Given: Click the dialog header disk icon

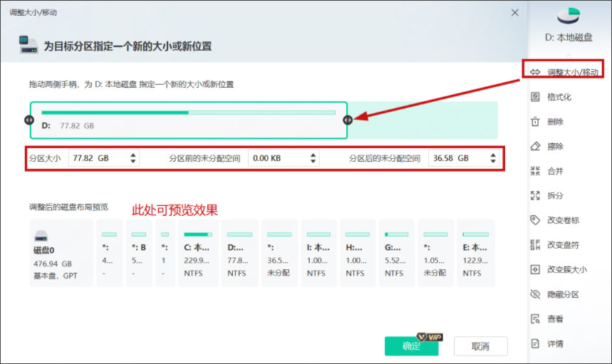Looking at the screenshot, I should click(x=28, y=44).
